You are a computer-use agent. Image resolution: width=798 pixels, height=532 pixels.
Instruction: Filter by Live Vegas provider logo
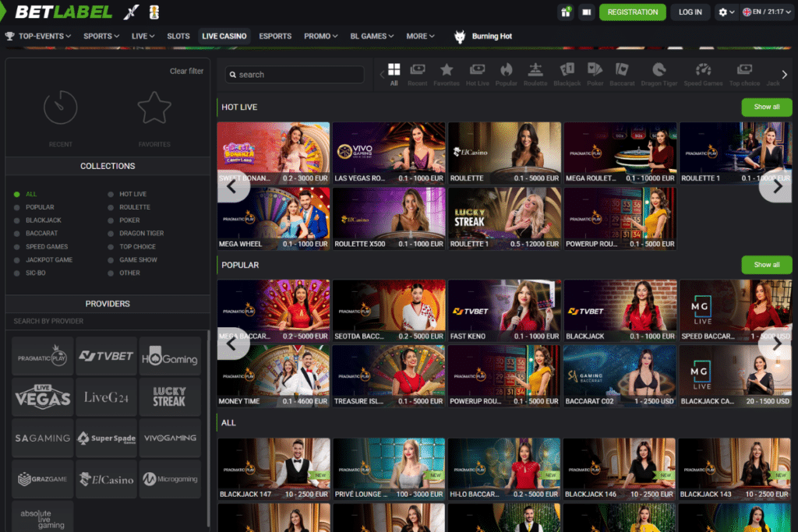pos(43,396)
